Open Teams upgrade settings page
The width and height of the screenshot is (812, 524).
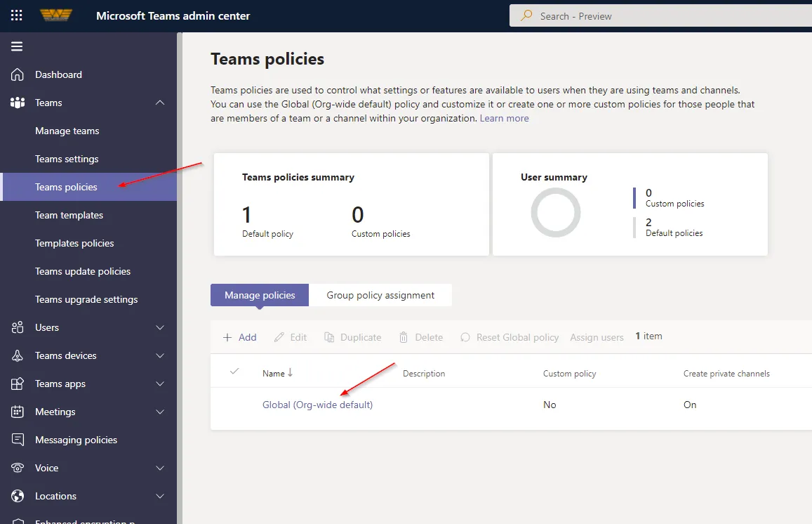pyautogui.click(x=86, y=299)
